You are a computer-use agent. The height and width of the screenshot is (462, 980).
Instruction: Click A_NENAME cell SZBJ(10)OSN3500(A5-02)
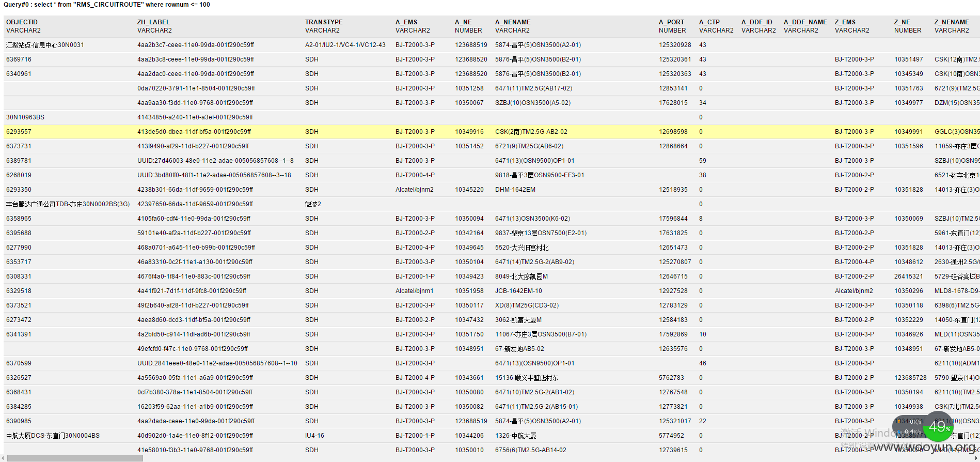(x=533, y=103)
